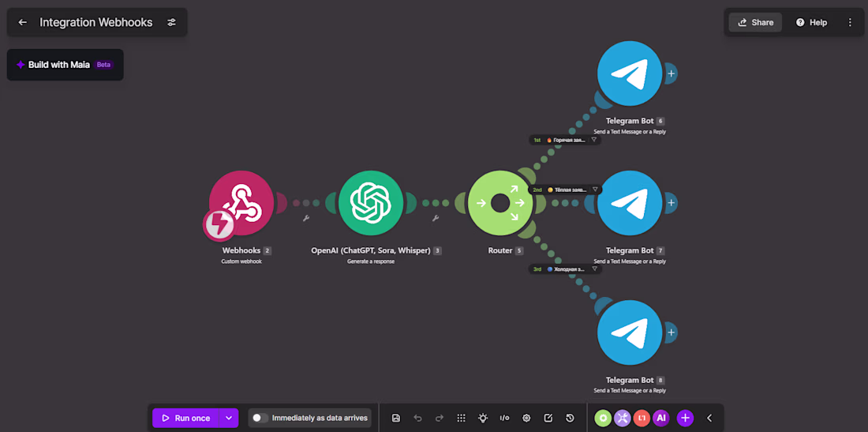Open Build with Maia assistant
This screenshot has height=432, width=868.
tap(65, 65)
